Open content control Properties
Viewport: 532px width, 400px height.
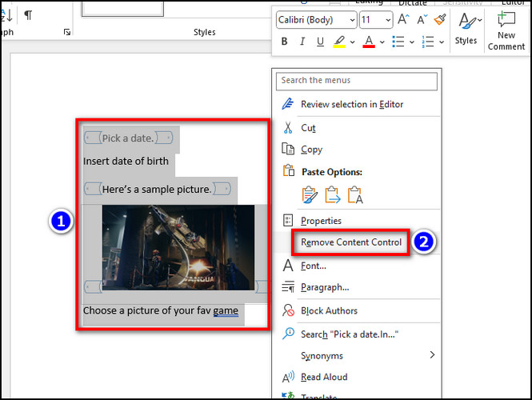tap(357, 221)
